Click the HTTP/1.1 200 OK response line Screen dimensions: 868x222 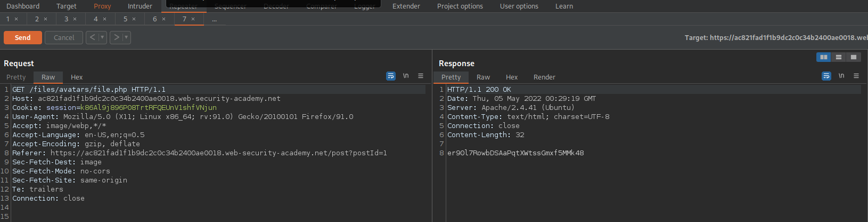point(479,89)
